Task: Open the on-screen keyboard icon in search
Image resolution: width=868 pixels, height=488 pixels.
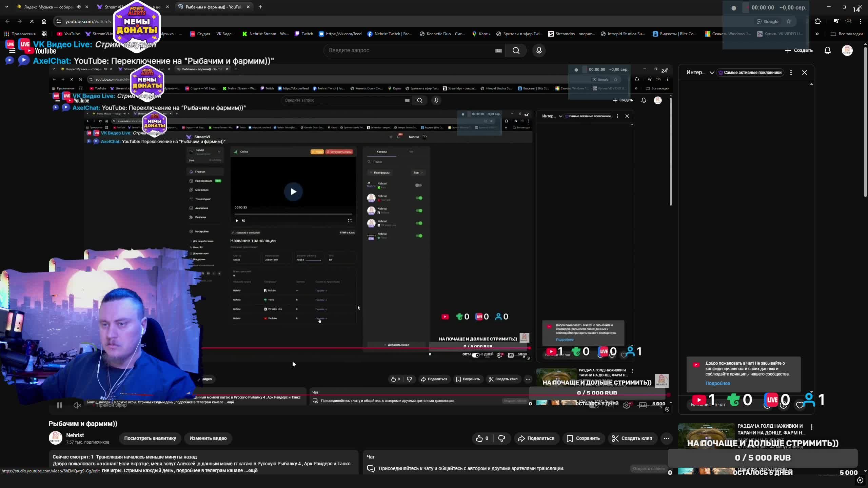Action: coord(498,50)
